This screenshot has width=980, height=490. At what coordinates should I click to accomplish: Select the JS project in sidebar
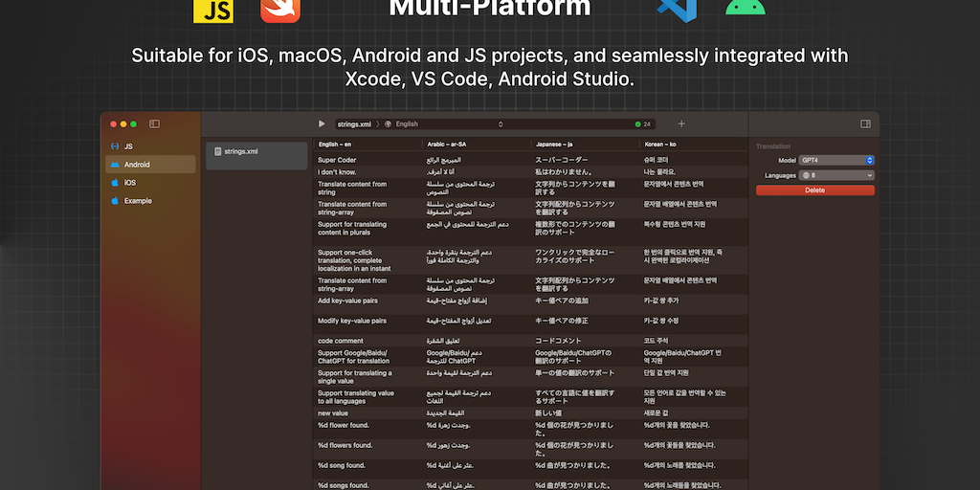[x=127, y=146]
